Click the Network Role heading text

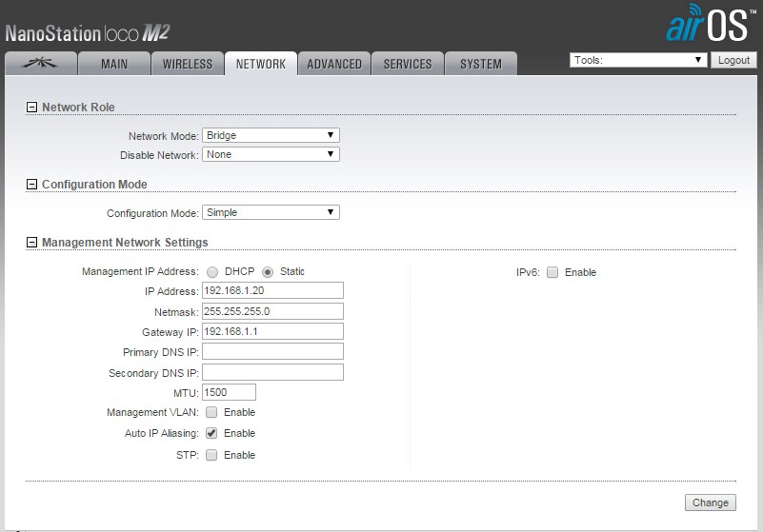[78, 107]
